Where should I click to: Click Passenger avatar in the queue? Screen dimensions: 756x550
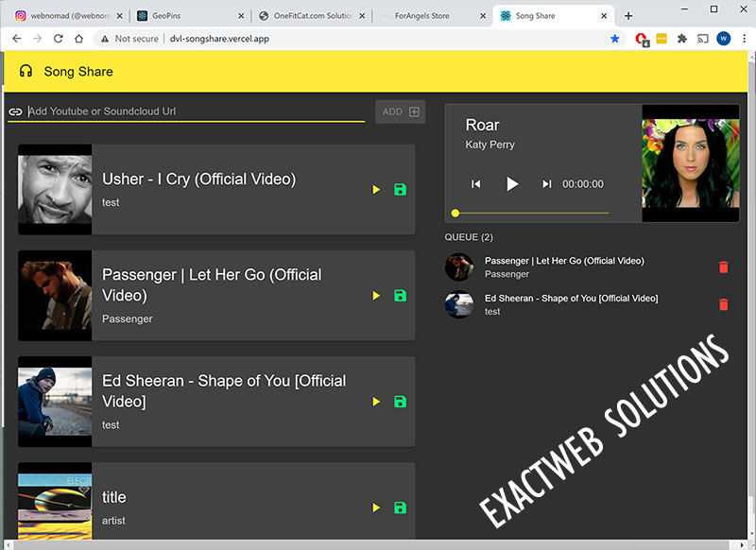coord(459,267)
